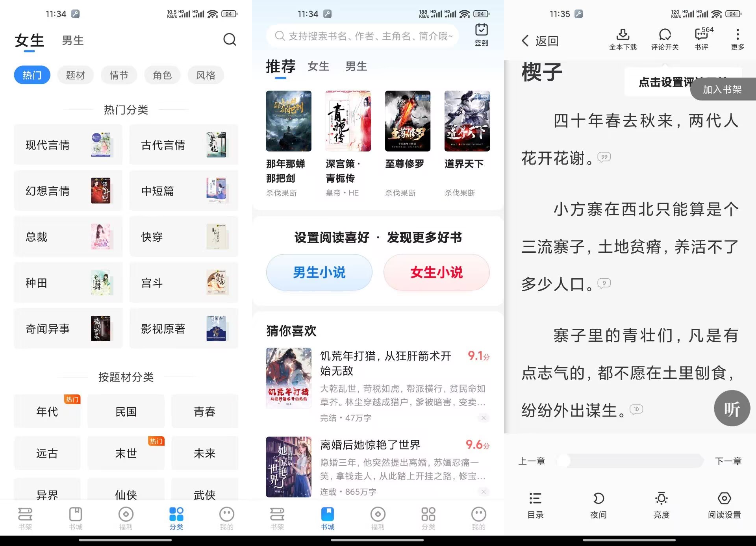Open the 现代言情 category card
This screenshot has height=546, width=756.
68,145
